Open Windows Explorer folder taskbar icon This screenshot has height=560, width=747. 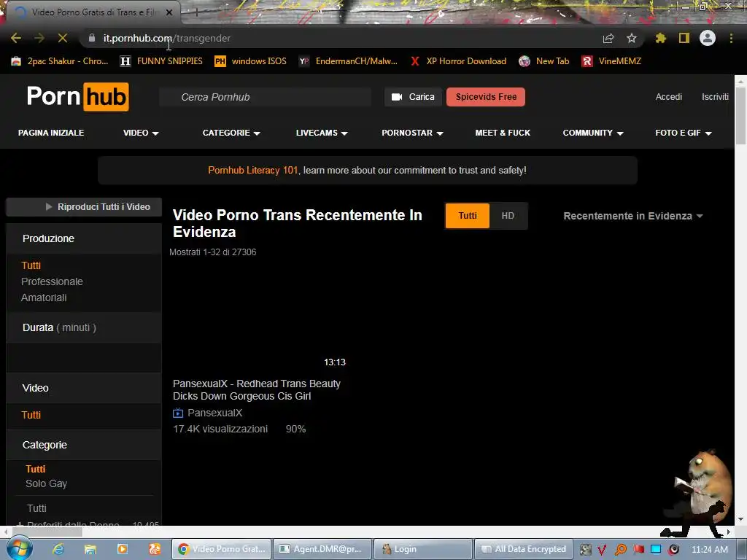90,549
